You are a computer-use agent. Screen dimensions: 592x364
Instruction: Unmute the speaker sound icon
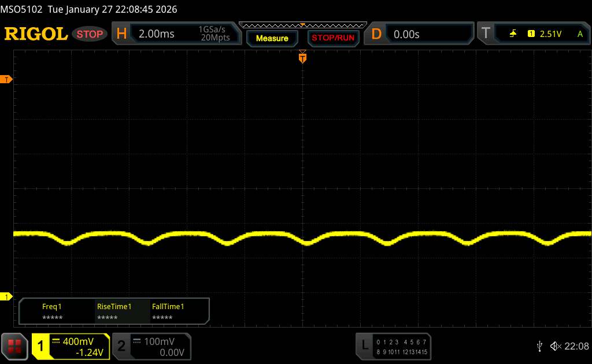tap(555, 346)
